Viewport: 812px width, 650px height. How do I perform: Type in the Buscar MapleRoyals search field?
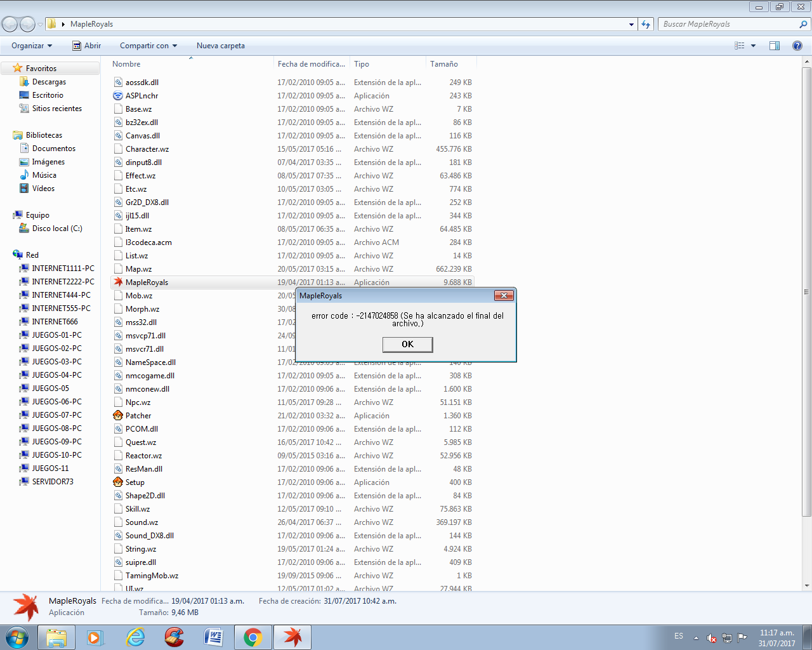click(730, 24)
